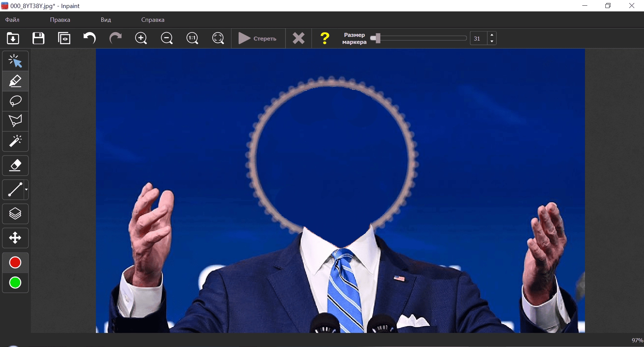Redo the undone action
This screenshot has height=347, width=644.
pos(115,38)
